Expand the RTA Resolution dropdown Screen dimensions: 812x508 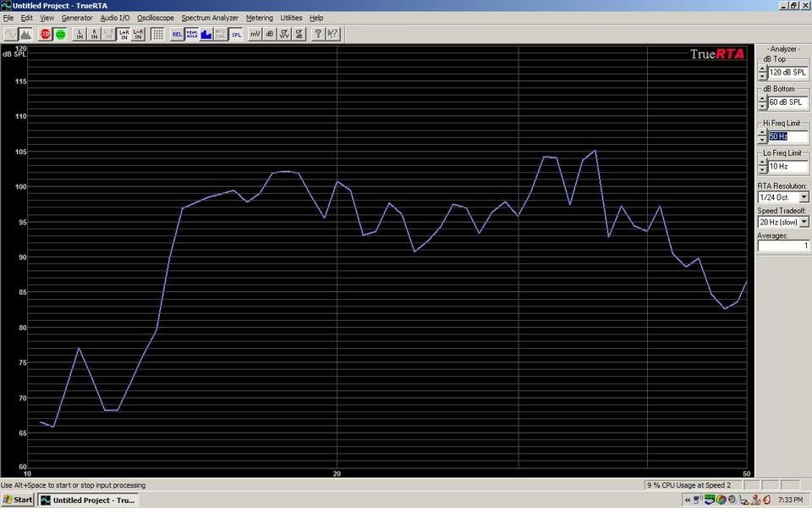(x=804, y=197)
